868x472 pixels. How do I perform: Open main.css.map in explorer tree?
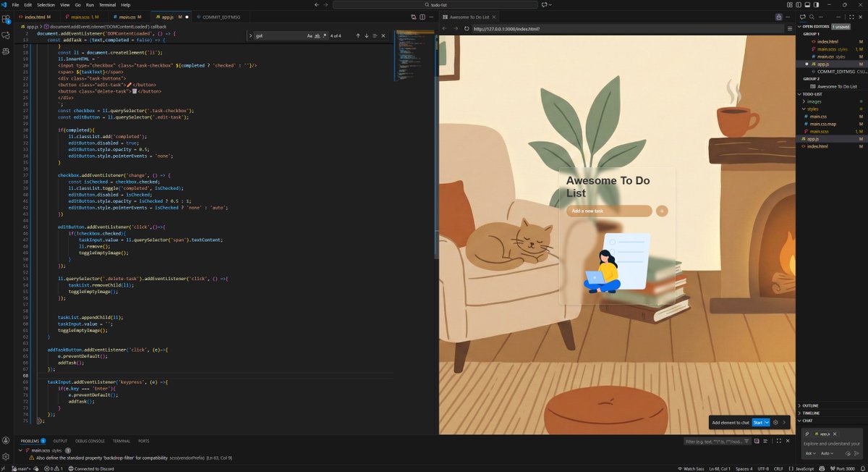pos(823,124)
